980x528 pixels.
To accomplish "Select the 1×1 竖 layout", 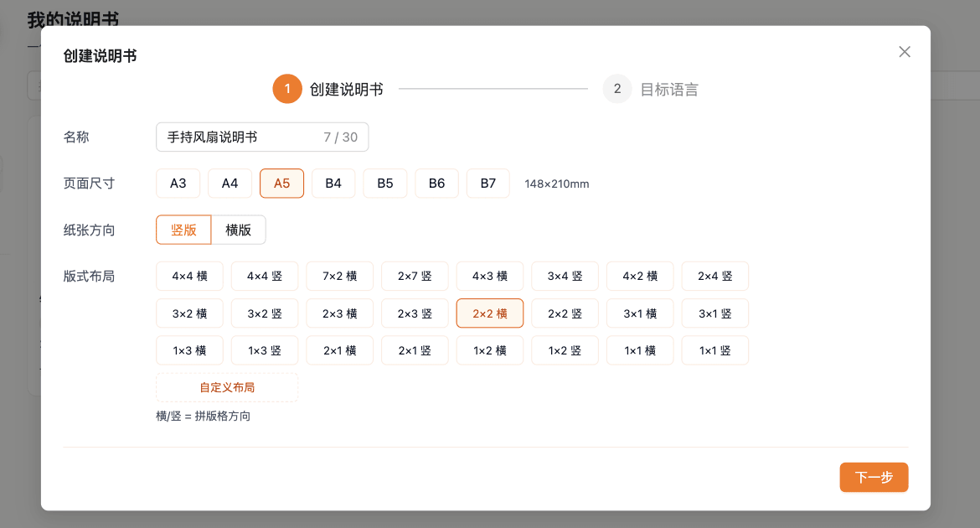I will (x=714, y=350).
